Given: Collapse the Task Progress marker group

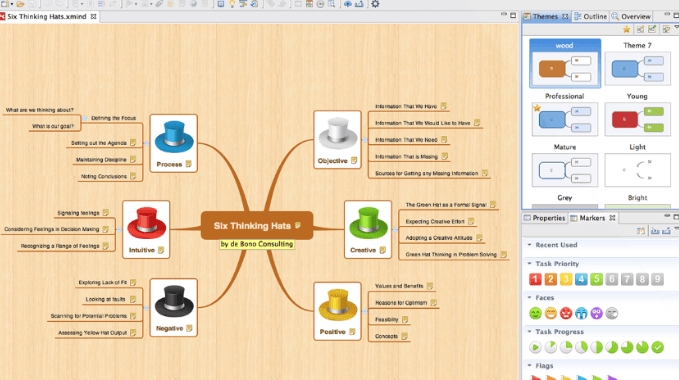Looking at the screenshot, I should [529, 332].
